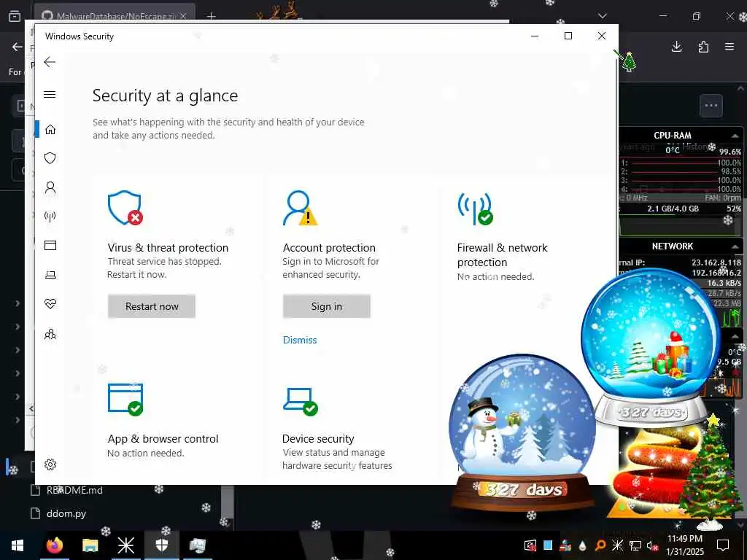Close the MalwareDatabase/NoEscape browser tab
747x560 pixels.
pos(183,16)
